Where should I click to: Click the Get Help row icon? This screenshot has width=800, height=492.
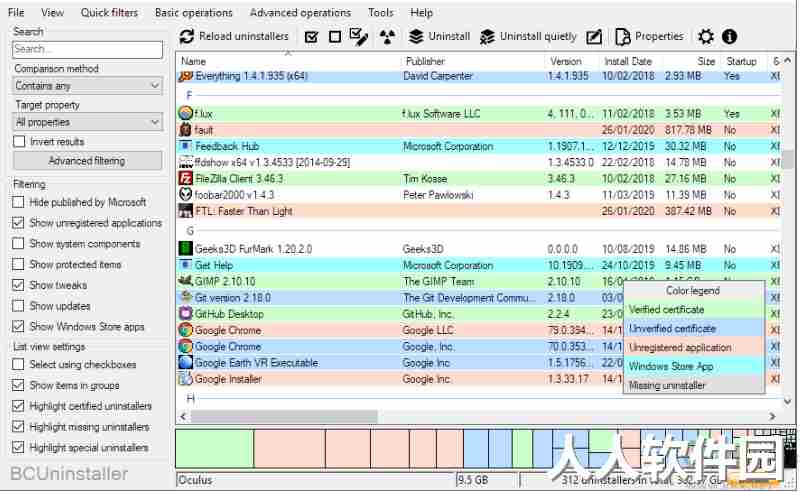tap(186, 265)
